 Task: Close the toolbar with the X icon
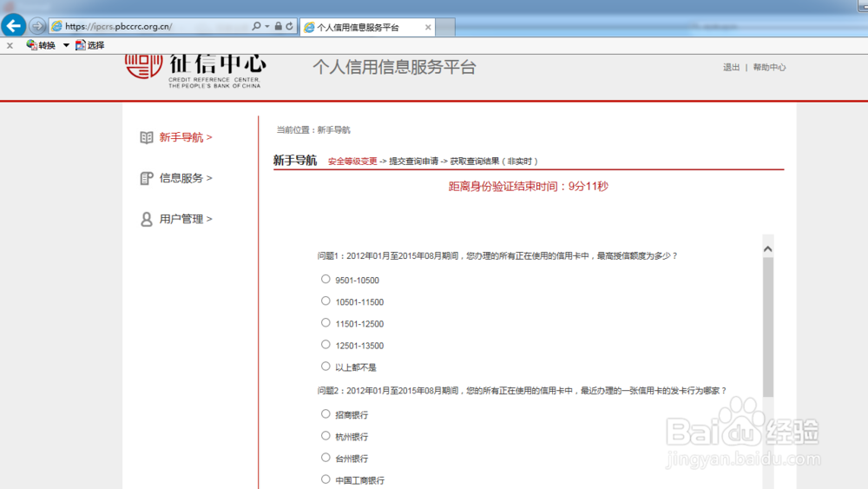click(10, 45)
